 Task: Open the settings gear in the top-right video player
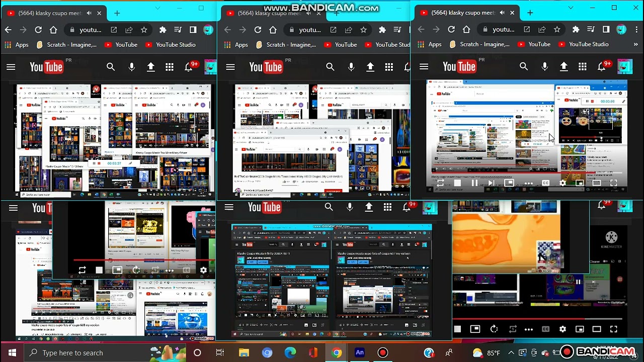click(562, 184)
